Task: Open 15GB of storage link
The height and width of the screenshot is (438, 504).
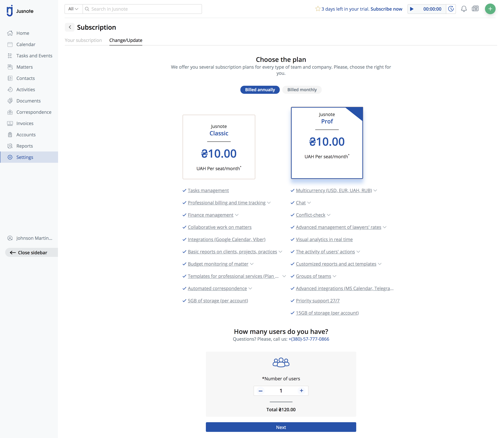Action: point(327,313)
